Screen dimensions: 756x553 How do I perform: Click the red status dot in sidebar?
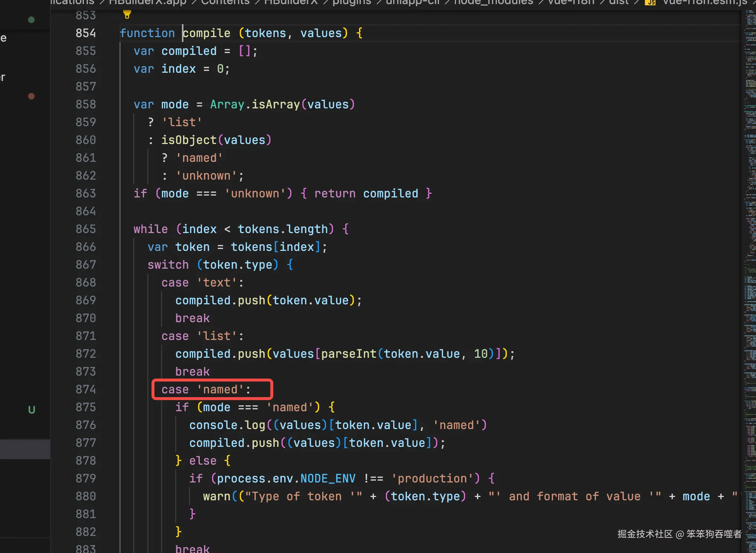pyautogui.click(x=32, y=96)
